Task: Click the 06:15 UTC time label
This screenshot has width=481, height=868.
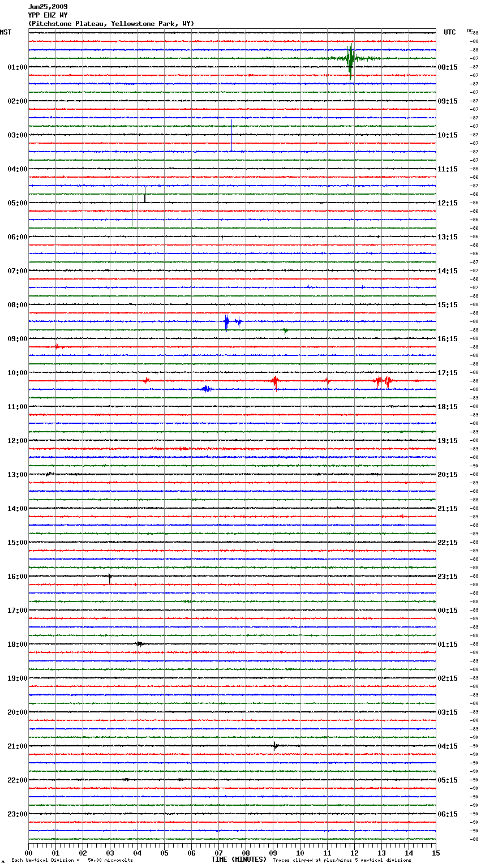Action: [x=448, y=814]
